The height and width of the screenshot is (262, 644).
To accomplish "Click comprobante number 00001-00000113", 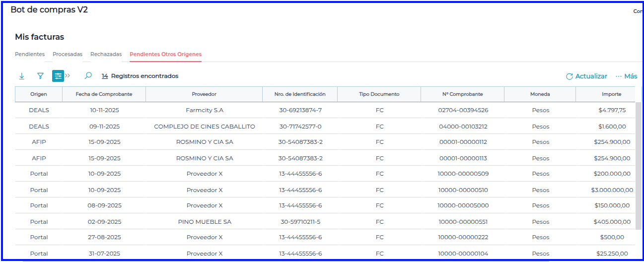I will (463, 158).
